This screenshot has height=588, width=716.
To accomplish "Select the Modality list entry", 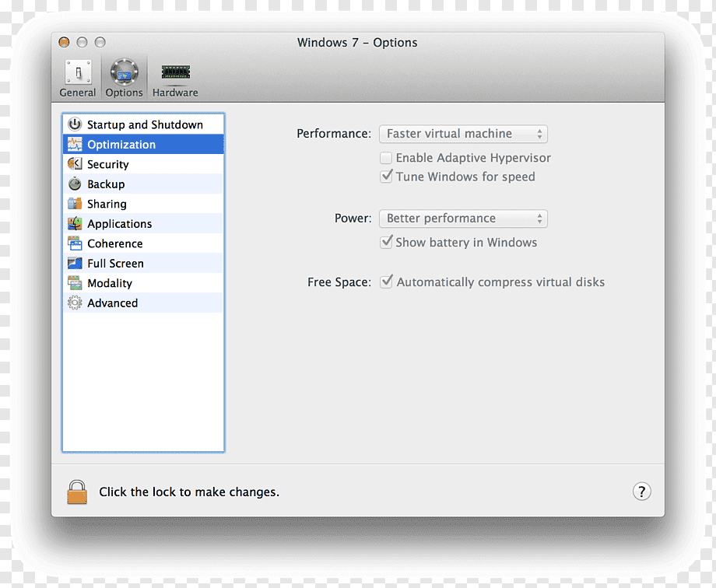I will coord(143,283).
